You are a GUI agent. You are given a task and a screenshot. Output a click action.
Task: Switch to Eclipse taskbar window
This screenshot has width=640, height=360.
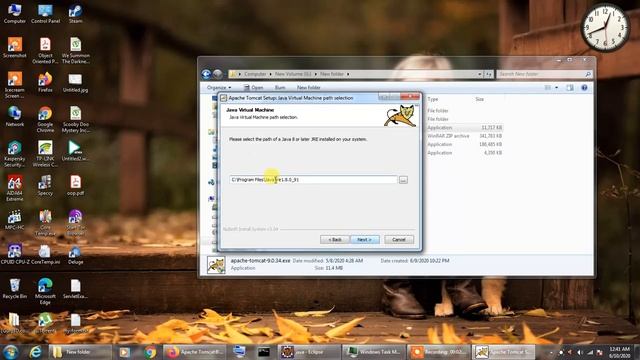coord(309,352)
